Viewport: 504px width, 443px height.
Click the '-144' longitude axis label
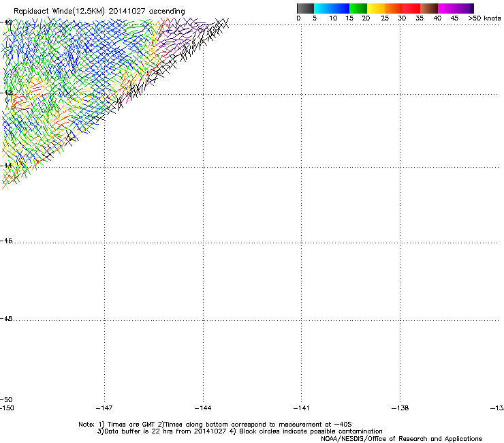point(203,408)
